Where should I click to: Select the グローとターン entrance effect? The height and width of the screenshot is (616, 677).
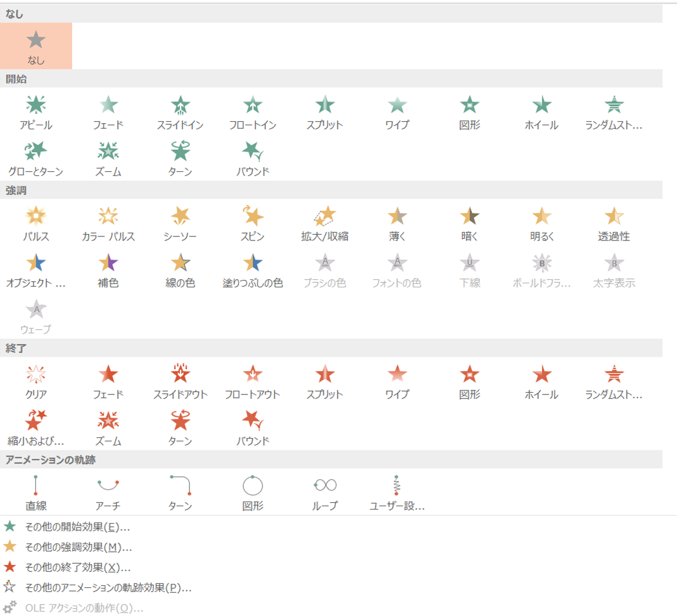(x=36, y=159)
